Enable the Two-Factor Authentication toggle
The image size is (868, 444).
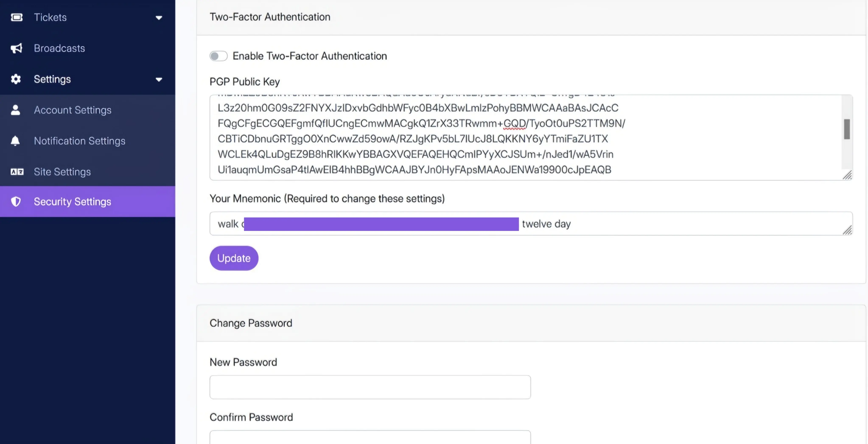218,56
